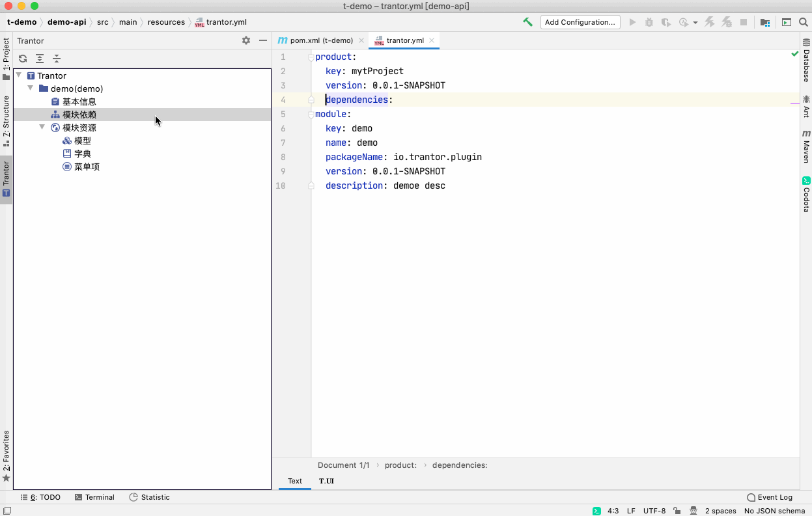Click t-demo in the breadcrumb path
Viewport: 812px width, 516px height.
coord(21,22)
